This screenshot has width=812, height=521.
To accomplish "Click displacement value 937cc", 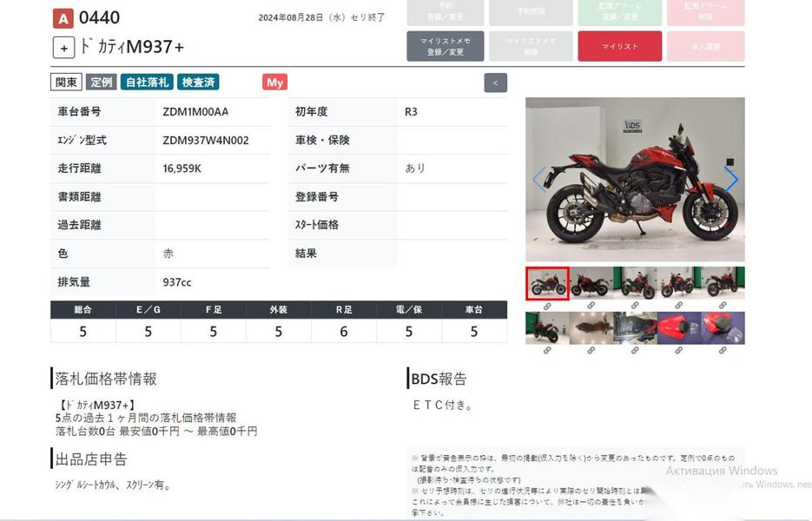I will 177,282.
